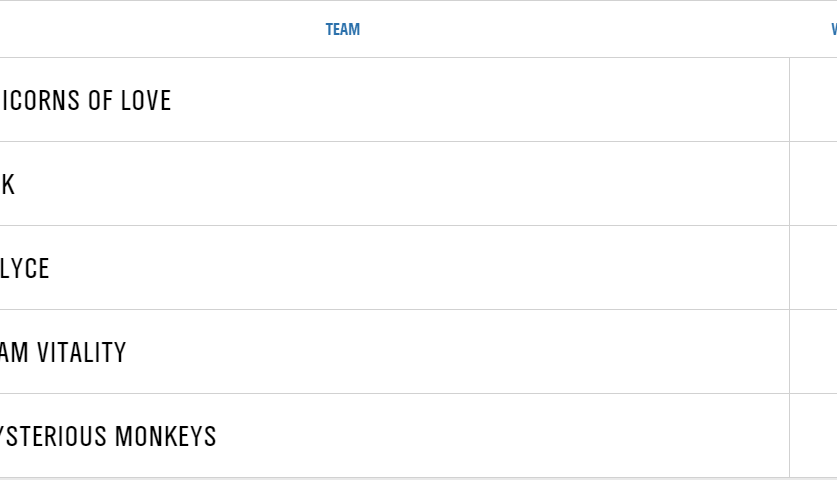Image resolution: width=837 pixels, height=480 pixels.
Task: Open the Mysterious Monkeys team entry
Action: tap(108, 436)
